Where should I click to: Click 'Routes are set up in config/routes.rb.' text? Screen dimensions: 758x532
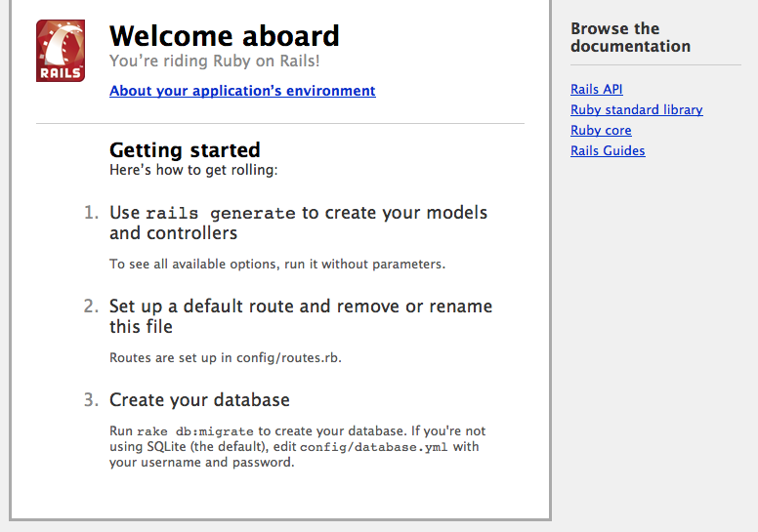pos(226,358)
